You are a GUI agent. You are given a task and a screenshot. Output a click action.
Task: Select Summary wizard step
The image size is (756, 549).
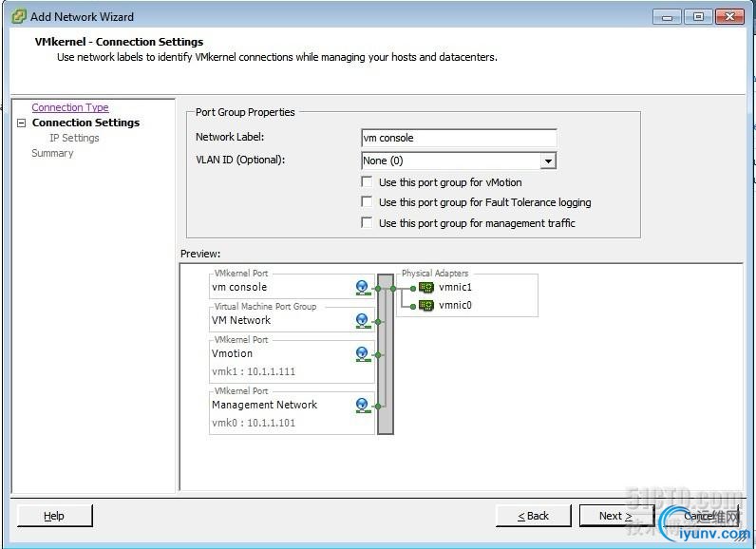pyautogui.click(x=52, y=153)
